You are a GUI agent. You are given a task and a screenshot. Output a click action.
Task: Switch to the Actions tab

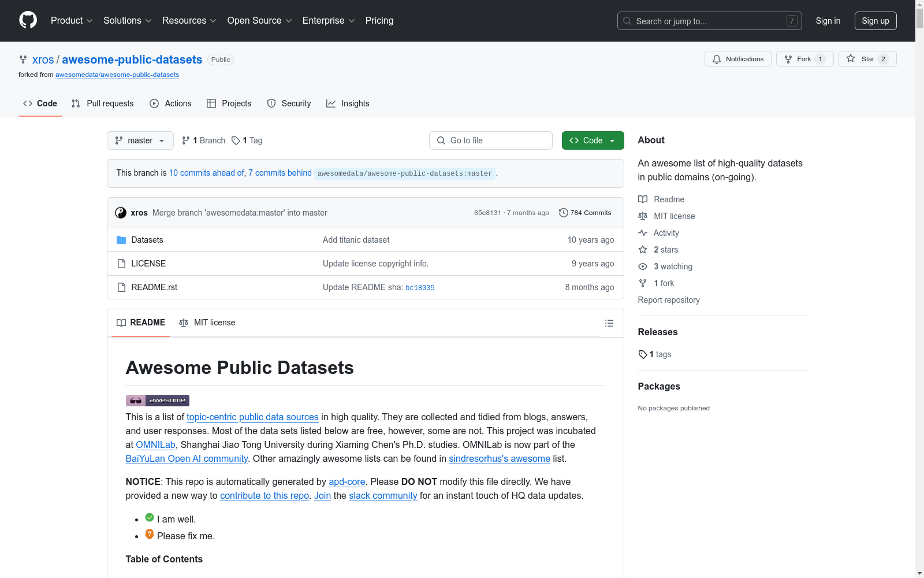pos(170,103)
